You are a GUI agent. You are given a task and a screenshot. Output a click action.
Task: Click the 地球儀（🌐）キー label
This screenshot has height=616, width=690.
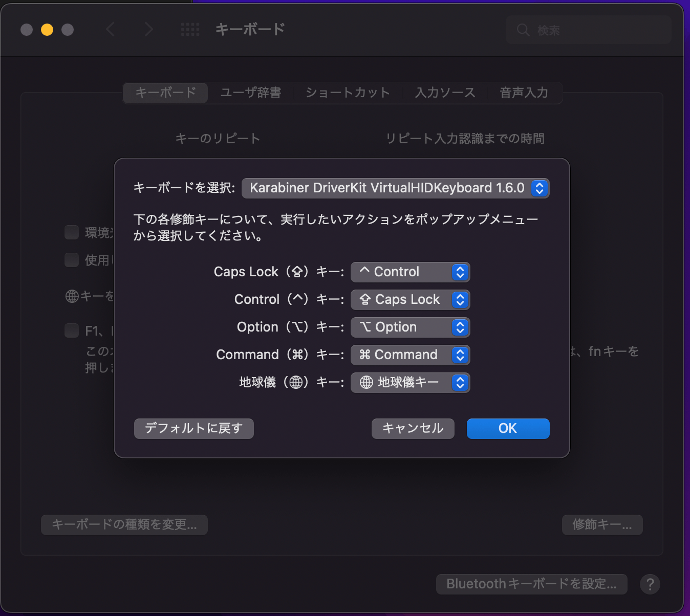click(292, 382)
